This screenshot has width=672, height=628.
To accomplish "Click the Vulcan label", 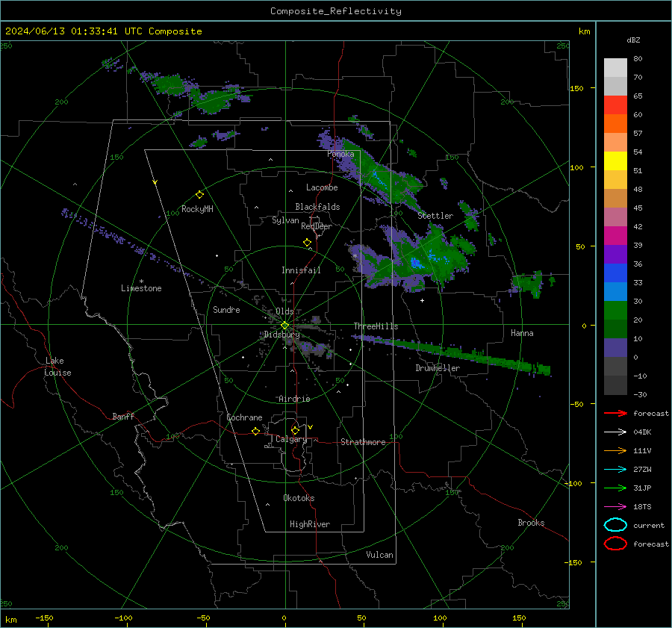I will tap(379, 555).
